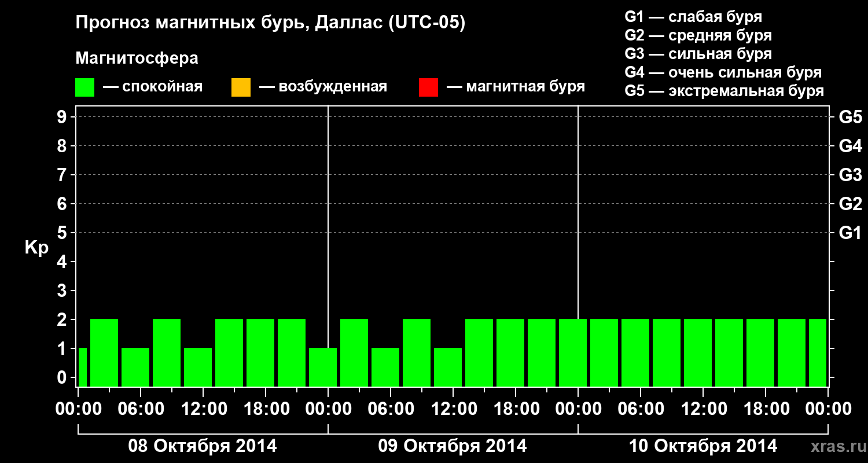Select the 'Магнитосфера' heading
Screen dimensions: 868x463
tap(137, 58)
